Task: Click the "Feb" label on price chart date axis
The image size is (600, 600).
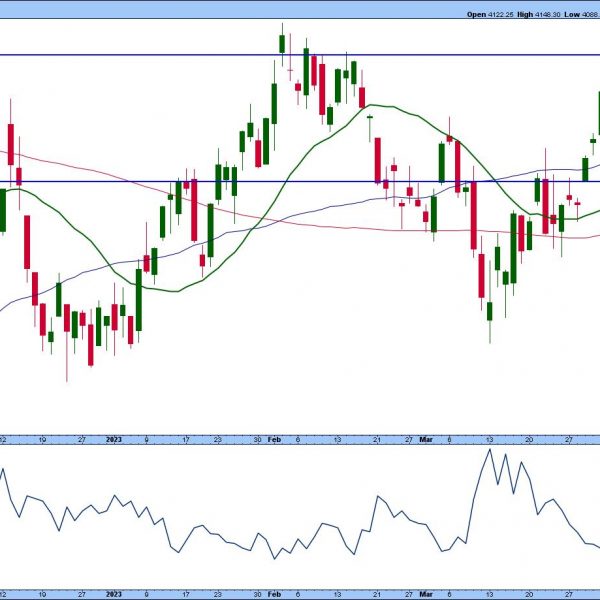Action: click(274, 440)
